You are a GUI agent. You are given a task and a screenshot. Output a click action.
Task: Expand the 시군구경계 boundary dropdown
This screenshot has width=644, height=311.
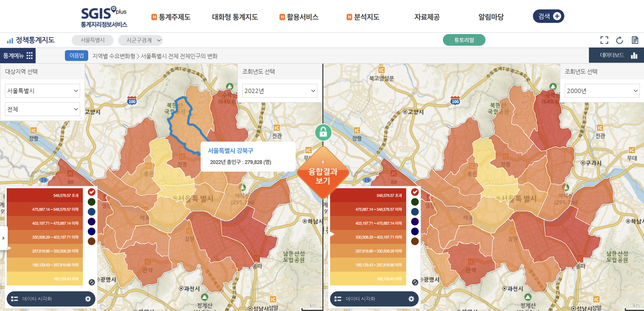point(140,40)
